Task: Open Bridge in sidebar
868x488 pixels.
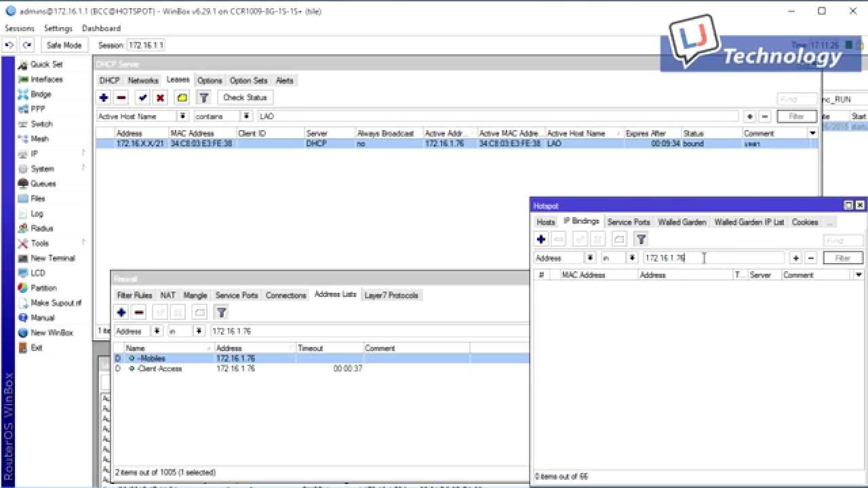Action: click(x=41, y=94)
